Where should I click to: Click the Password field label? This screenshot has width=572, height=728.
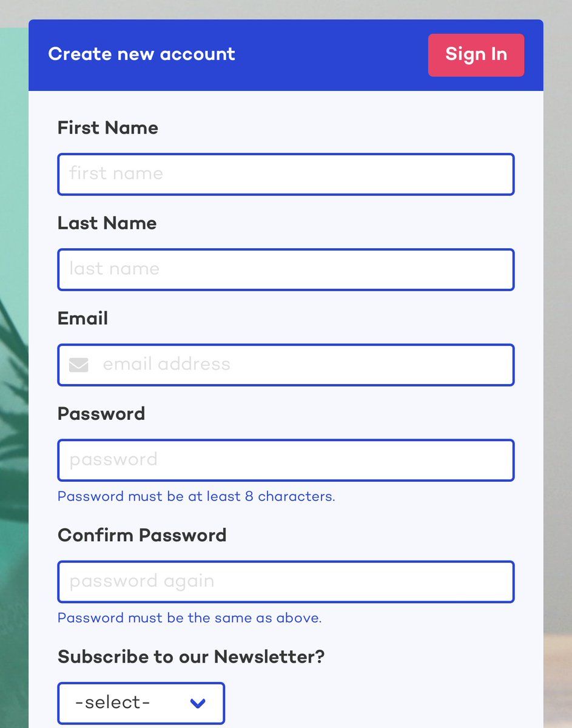[x=101, y=414]
